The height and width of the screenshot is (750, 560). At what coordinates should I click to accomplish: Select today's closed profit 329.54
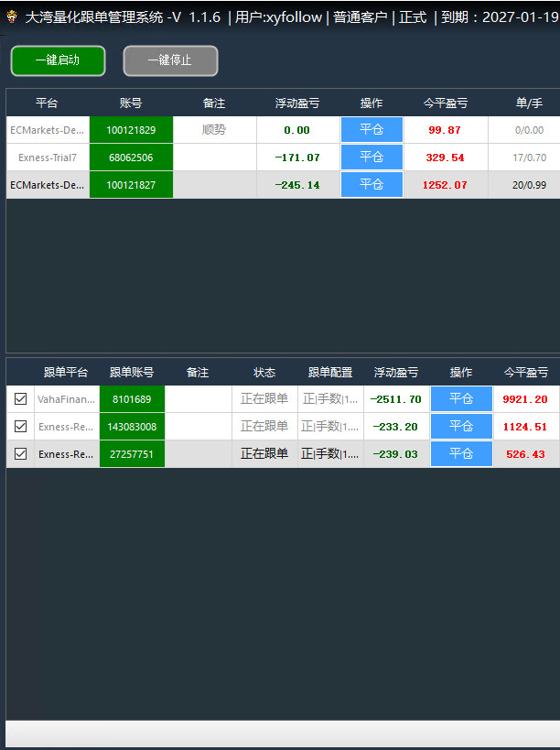click(445, 158)
